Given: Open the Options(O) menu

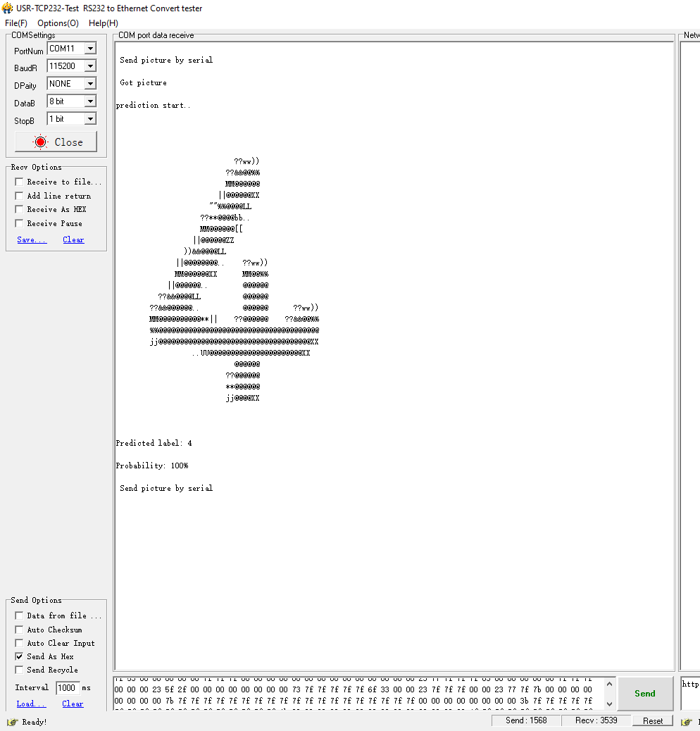Looking at the screenshot, I should tap(58, 23).
